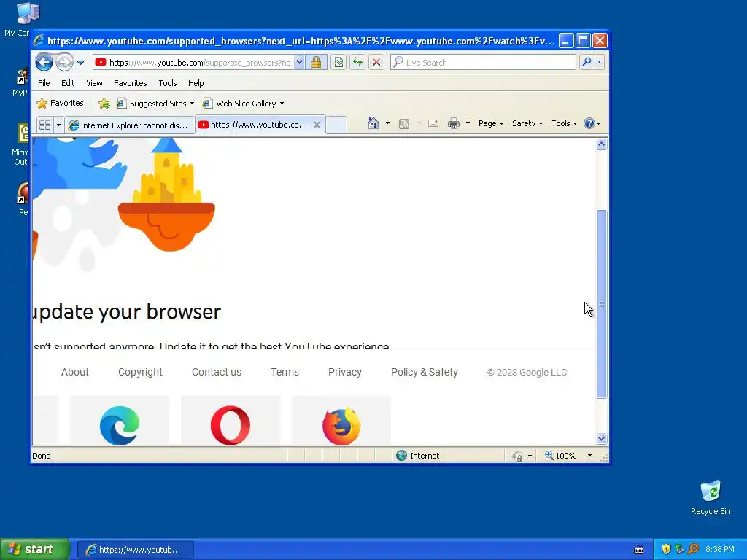Click the vertical scrollbar thumb
The width and height of the screenshot is (747, 560).
pos(601,304)
